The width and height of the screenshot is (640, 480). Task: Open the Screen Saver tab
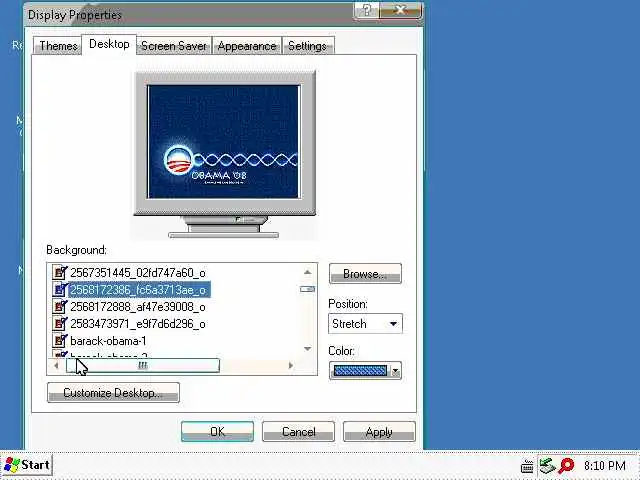tap(174, 46)
